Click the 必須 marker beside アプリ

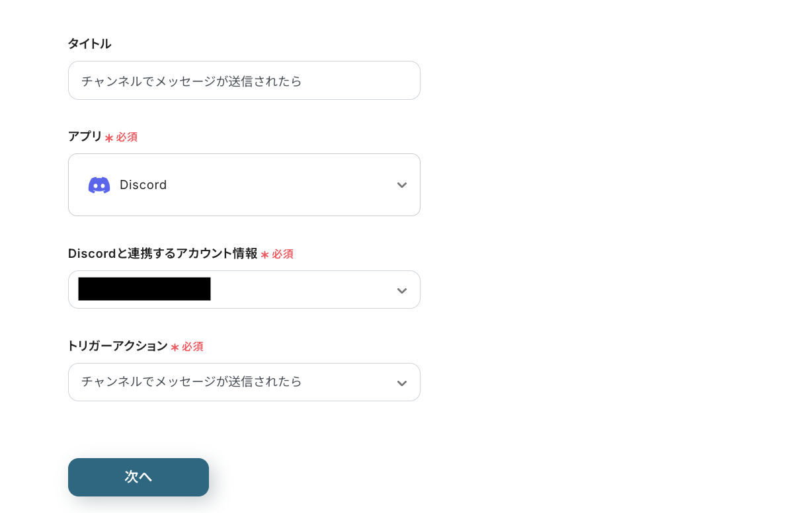pyautogui.click(x=127, y=137)
